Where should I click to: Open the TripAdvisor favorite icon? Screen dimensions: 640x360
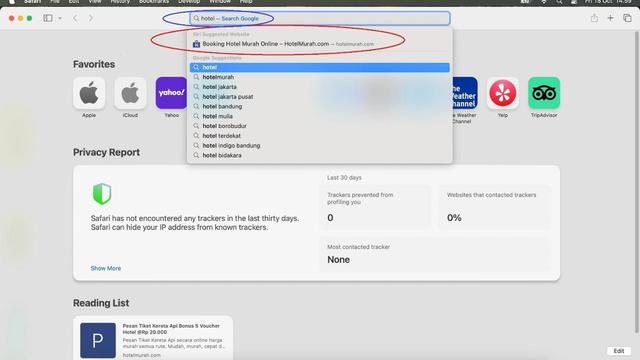544,93
